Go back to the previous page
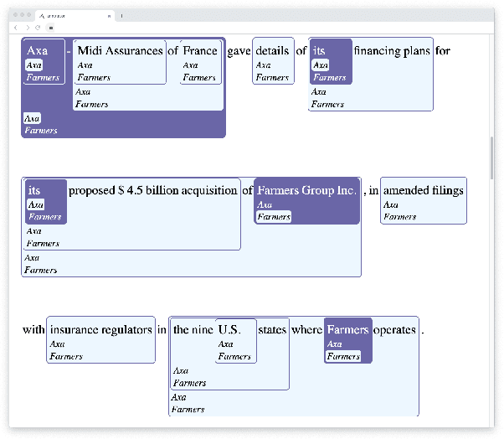The height and width of the screenshot is (439, 504). coord(16,28)
